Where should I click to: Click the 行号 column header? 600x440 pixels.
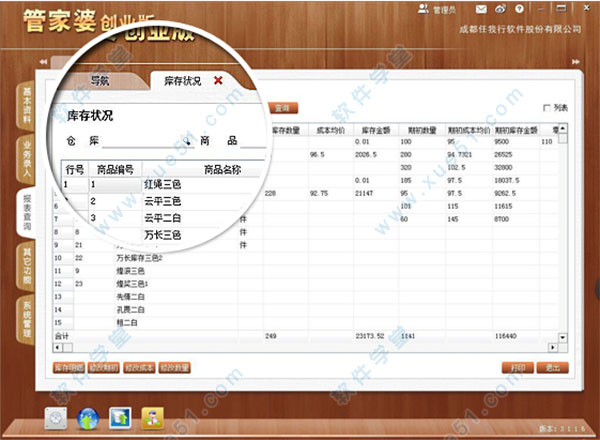coord(75,169)
